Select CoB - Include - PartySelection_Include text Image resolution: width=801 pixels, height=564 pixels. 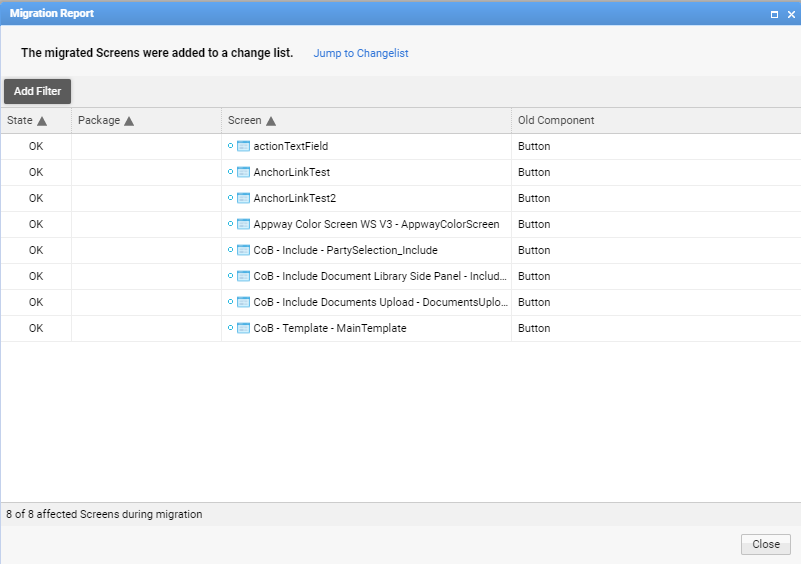click(x=345, y=250)
